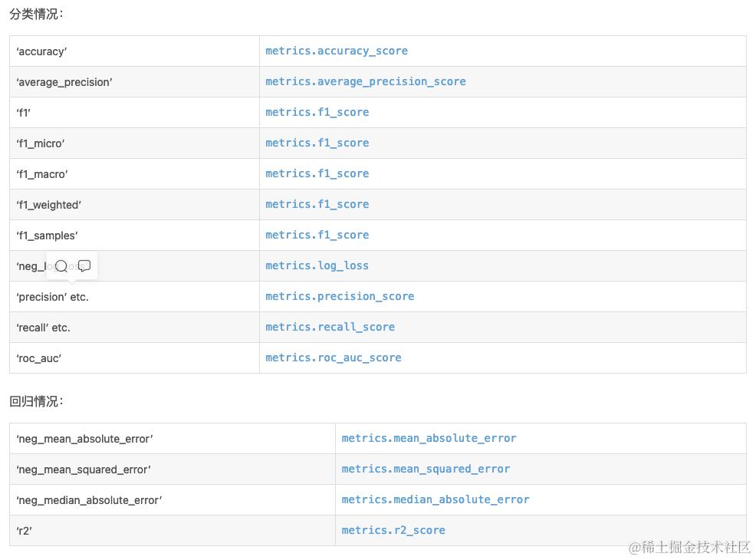Open metrics.f1_score link in the 'f1_micro' row
This screenshot has height=560, width=756.
point(317,143)
